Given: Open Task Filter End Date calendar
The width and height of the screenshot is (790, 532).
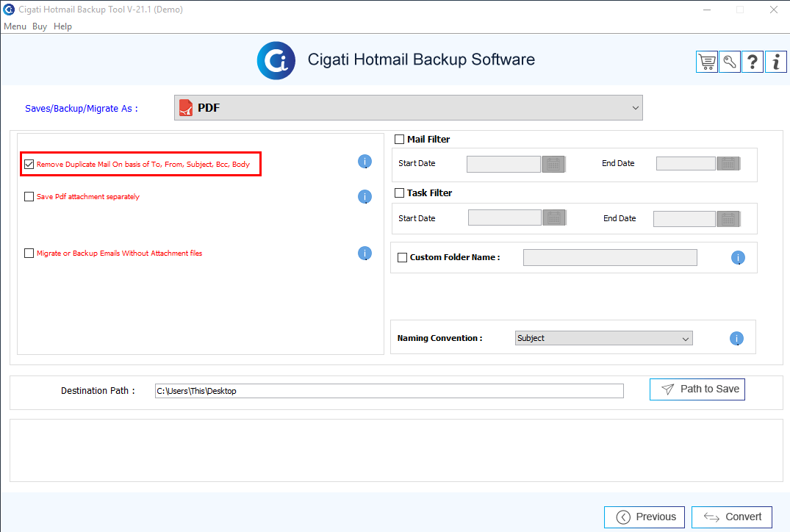Looking at the screenshot, I should click(x=728, y=219).
